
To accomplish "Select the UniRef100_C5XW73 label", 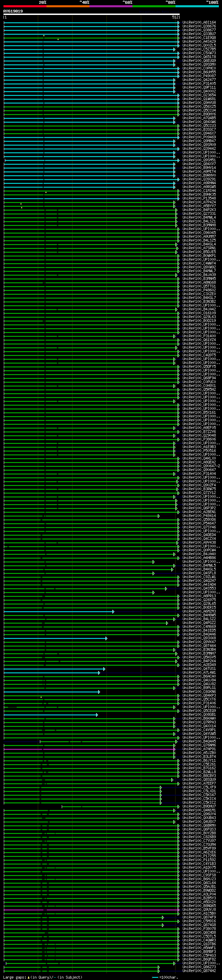I will point(199,53).
